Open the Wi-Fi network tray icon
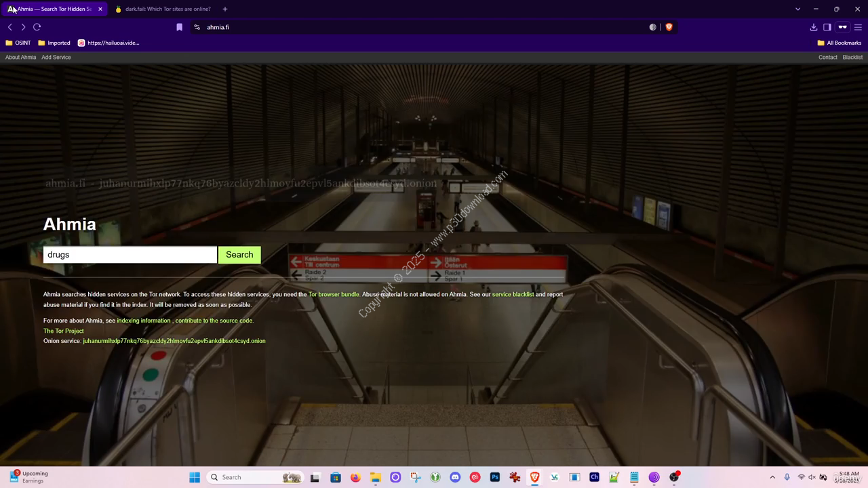 801,477
